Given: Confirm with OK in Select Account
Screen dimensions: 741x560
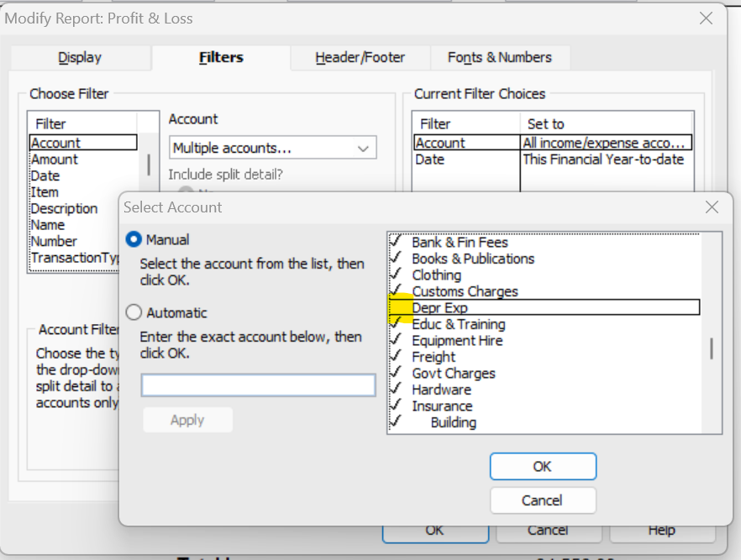Looking at the screenshot, I should click(x=543, y=467).
